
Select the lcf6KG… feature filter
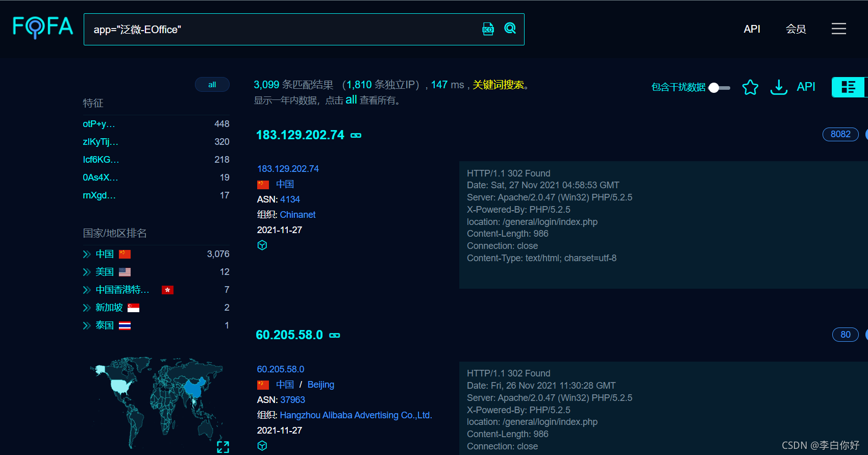click(101, 160)
